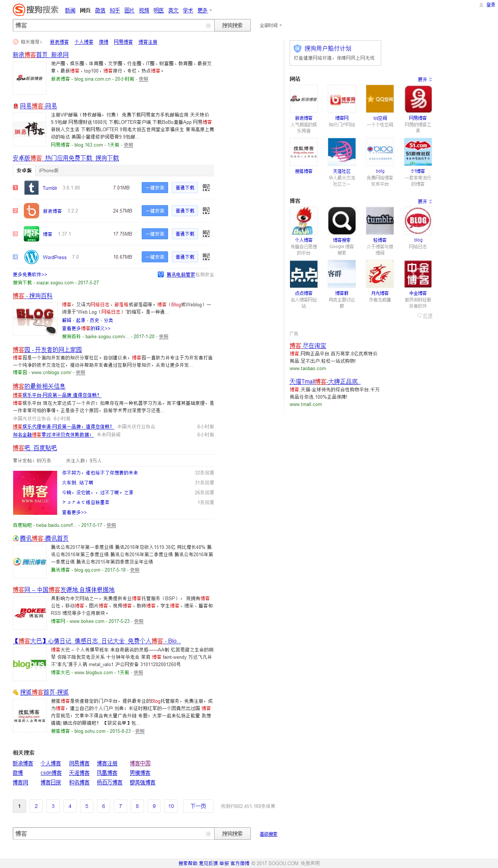This screenshot has height=868, width=498.
Task: Open 轻博客 tumblr tile
Action: [380, 221]
